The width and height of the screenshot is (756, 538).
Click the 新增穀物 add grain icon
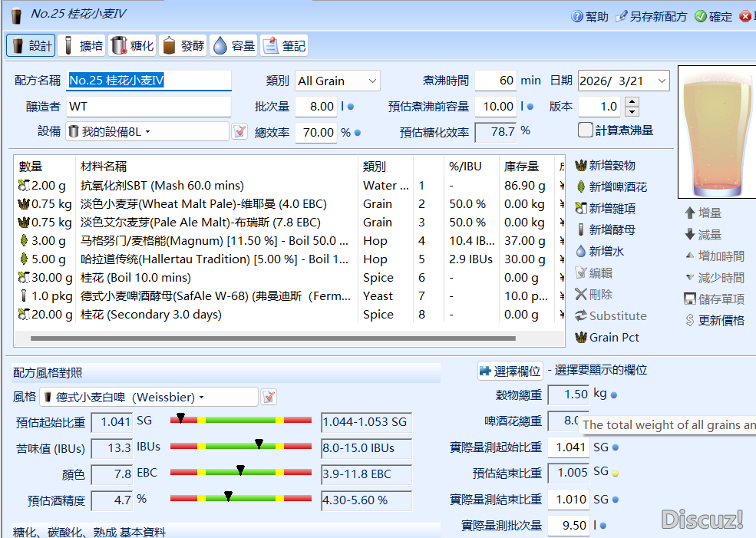(x=581, y=166)
